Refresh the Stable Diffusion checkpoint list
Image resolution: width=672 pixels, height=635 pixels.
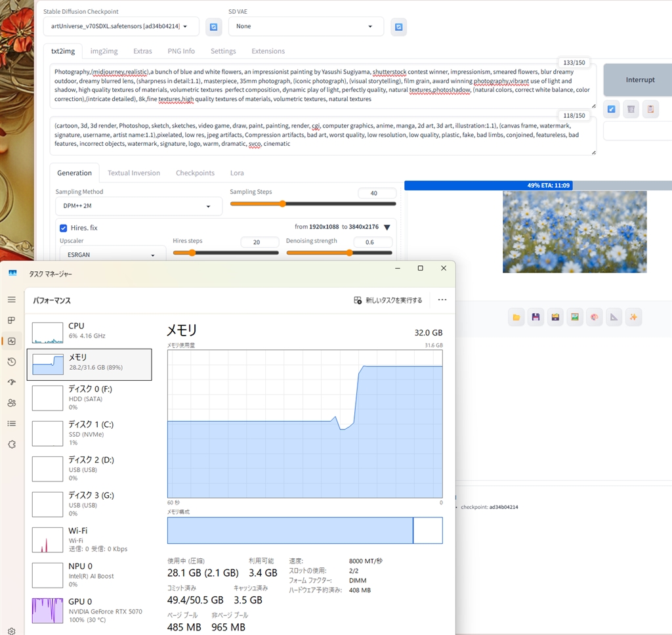coord(213,27)
